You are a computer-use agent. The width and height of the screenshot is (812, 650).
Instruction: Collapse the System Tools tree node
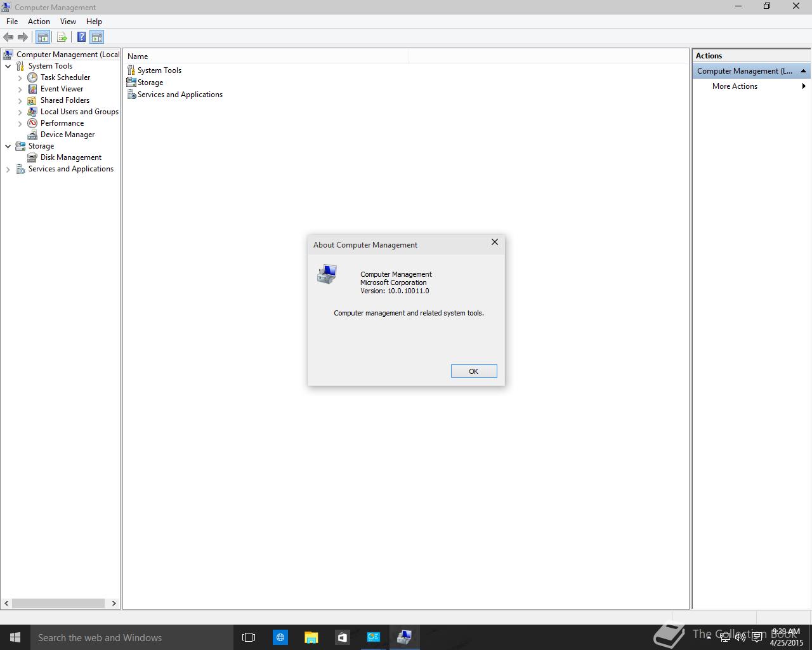[x=8, y=66]
